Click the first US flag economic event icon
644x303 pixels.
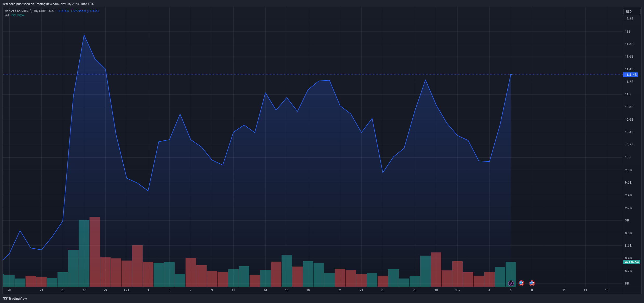pos(521,283)
